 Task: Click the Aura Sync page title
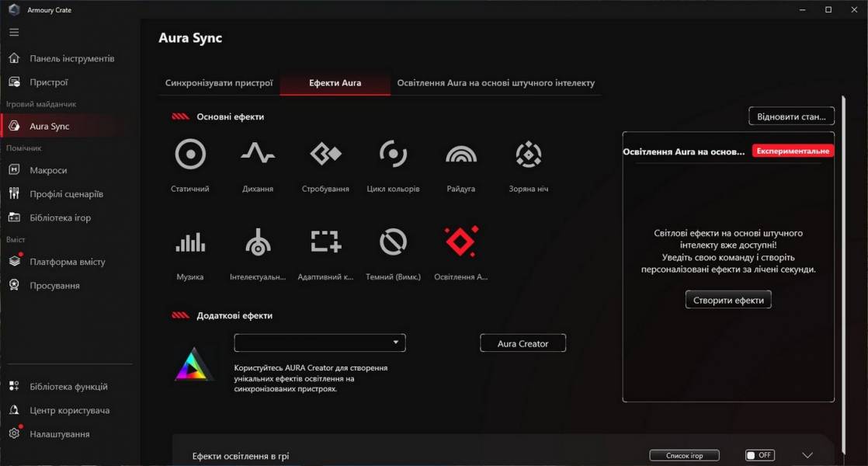click(x=190, y=38)
